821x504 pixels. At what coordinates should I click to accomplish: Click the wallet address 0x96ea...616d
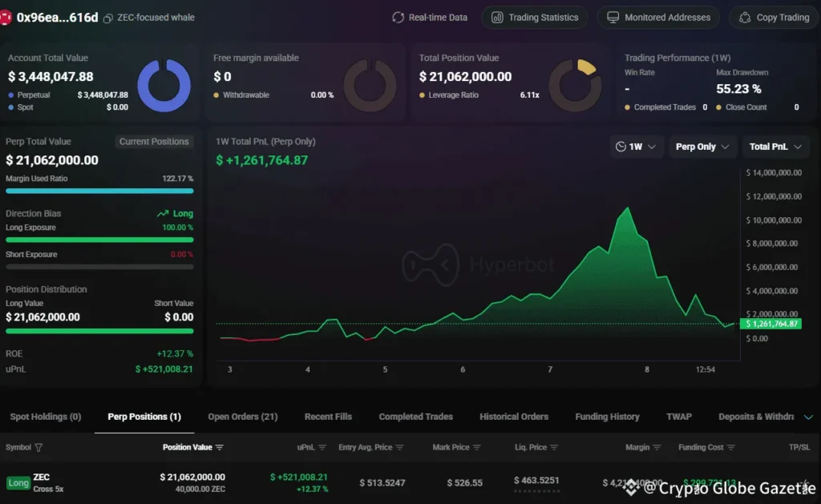56,16
